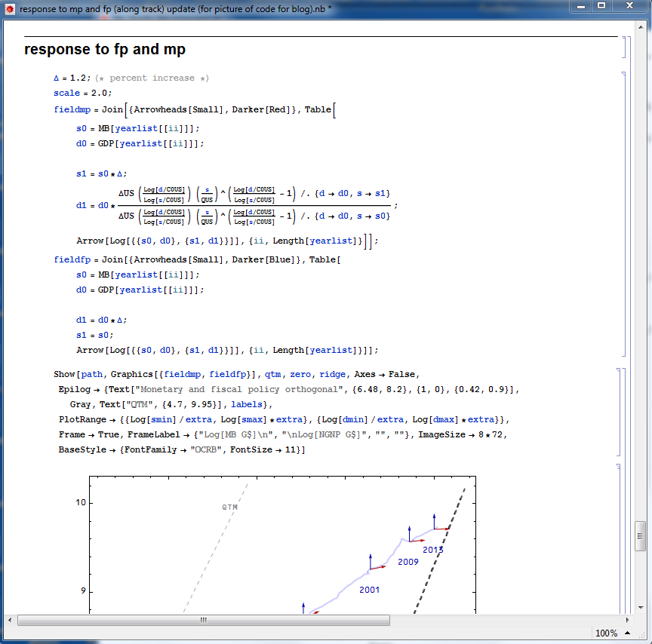
Task: Click the horizontal scrollbar thumb at the bottom
Action: click(x=204, y=621)
